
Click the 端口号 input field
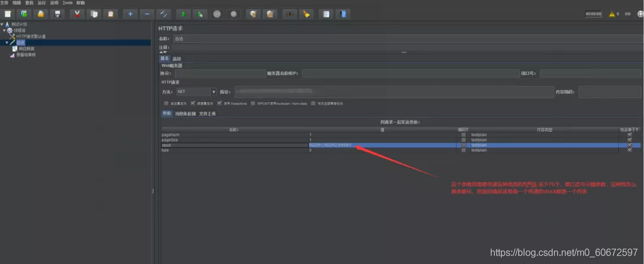click(x=590, y=73)
